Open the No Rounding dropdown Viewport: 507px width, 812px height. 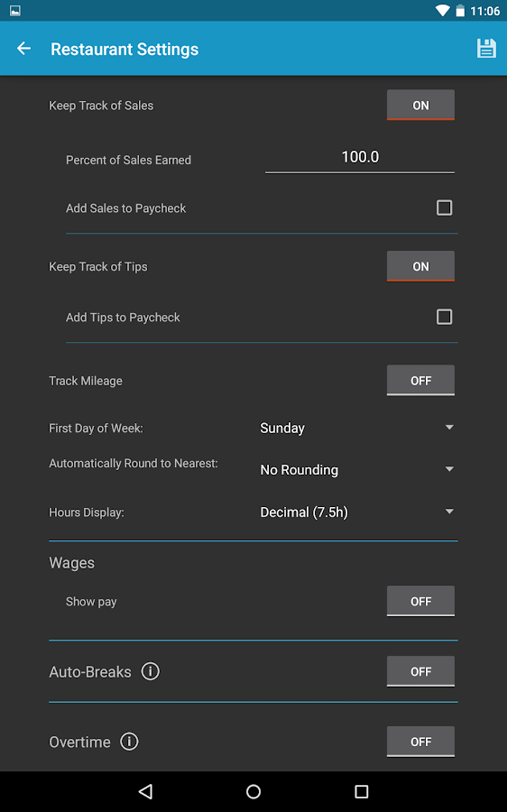[x=357, y=470]
